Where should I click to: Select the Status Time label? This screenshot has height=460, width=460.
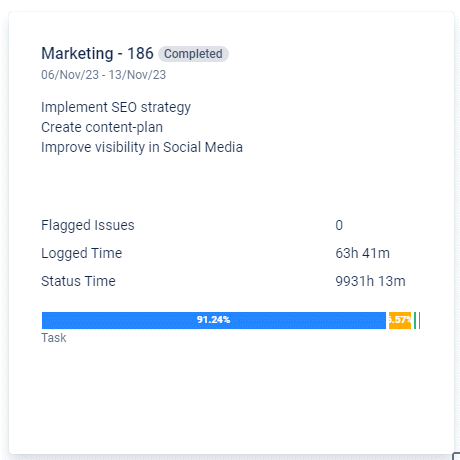[x=78, y=281]
